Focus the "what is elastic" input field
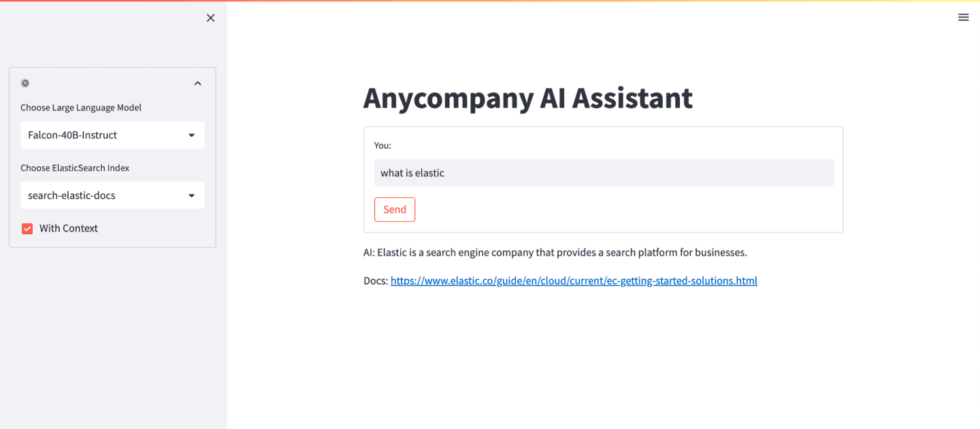The height and width of the screenshot is (429, 980). (604, 173)
